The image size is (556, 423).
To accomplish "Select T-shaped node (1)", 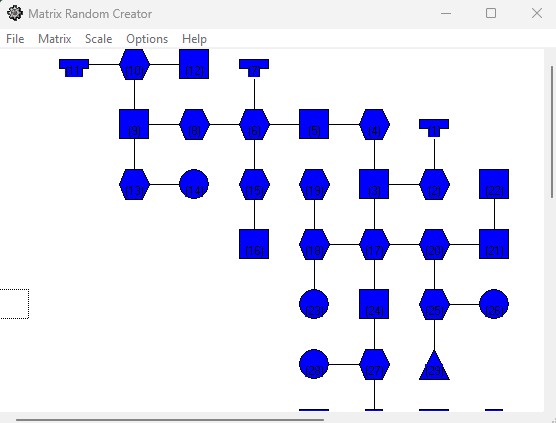I will tap(434, 127).
